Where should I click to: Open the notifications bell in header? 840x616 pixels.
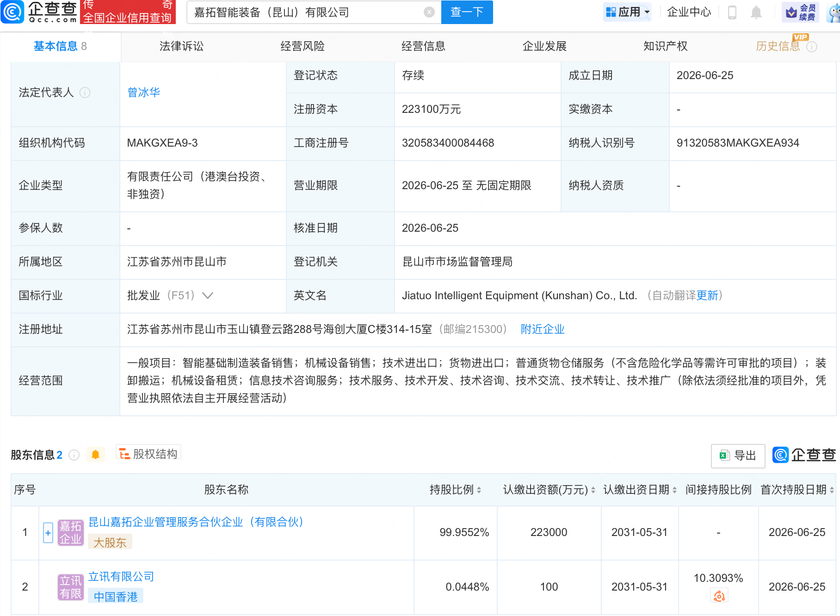pyautogui.click(x=756, y=12)
